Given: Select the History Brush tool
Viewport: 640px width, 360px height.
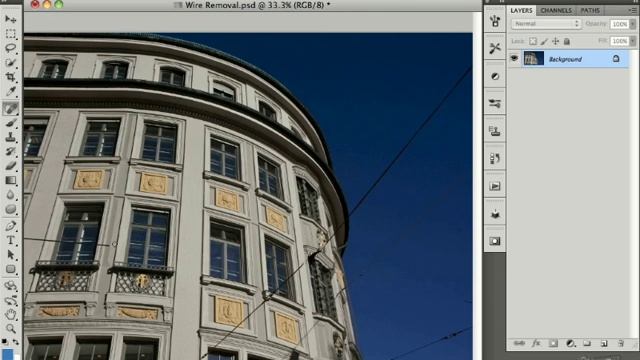Looking at the screenshot, I should tap(11, 151).
